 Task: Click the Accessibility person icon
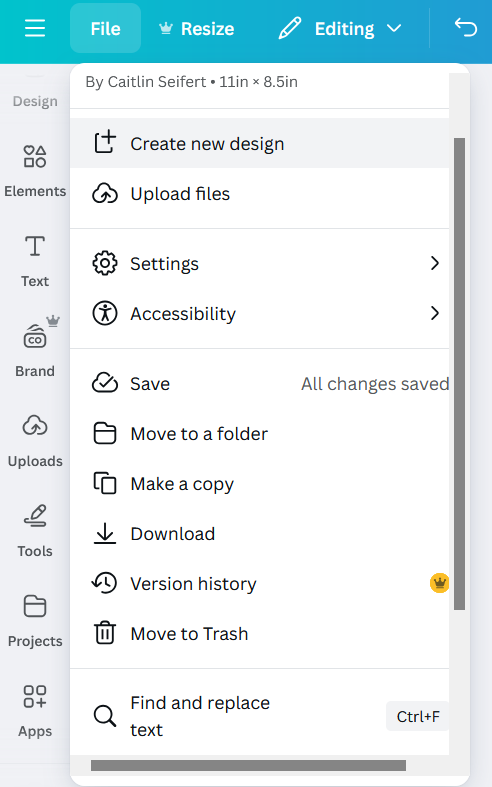pyautogui.click(x=105, y=313)
